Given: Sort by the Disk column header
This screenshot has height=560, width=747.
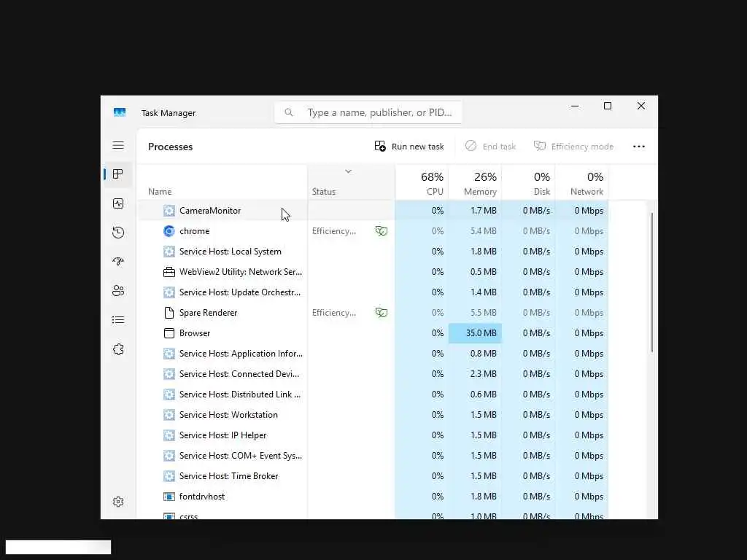Looking at the screenshot, I should [528, 183].
